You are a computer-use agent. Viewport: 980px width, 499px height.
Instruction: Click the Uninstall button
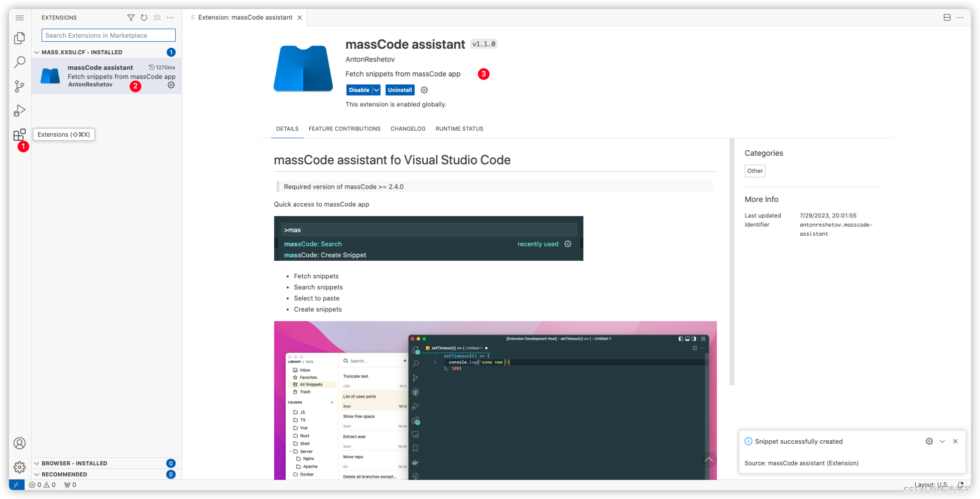(400, 90)
